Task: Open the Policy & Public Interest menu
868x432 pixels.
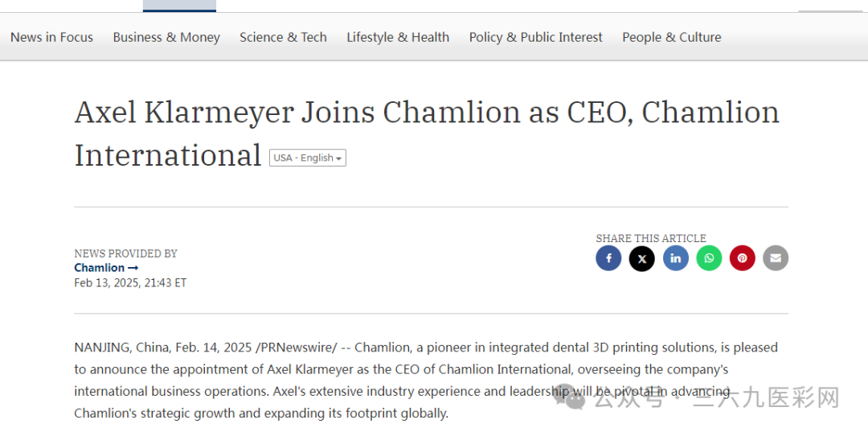Action: pos(536,37)
